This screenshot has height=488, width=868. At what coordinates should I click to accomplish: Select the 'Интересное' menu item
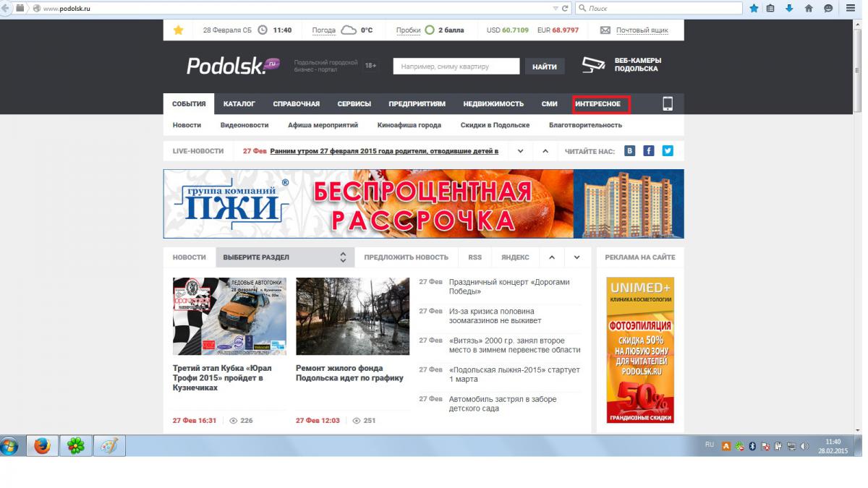point(598,104)
